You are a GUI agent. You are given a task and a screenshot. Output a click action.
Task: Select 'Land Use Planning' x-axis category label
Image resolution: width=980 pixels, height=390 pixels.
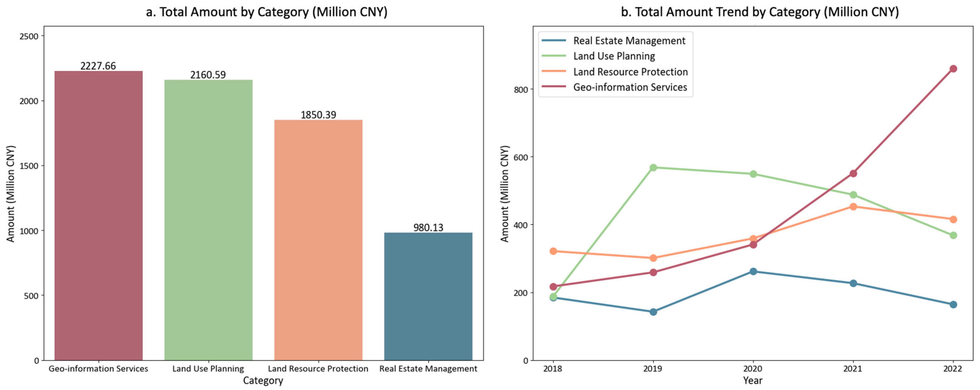point(208,368)
